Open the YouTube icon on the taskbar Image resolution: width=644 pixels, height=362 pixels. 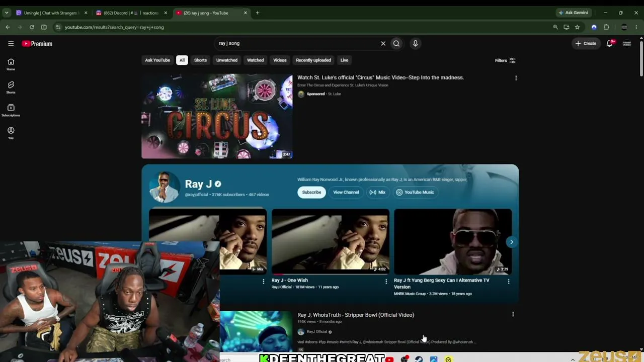[x=390, y=359]
